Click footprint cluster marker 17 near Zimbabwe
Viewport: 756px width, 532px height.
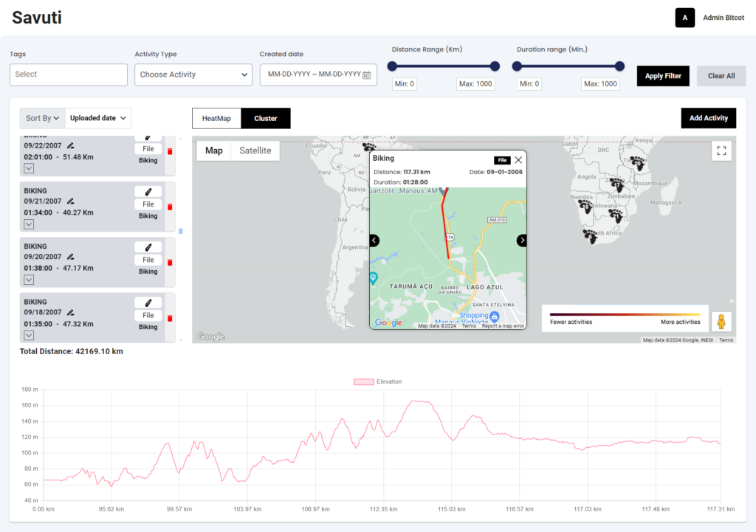(x=617, y=184)
